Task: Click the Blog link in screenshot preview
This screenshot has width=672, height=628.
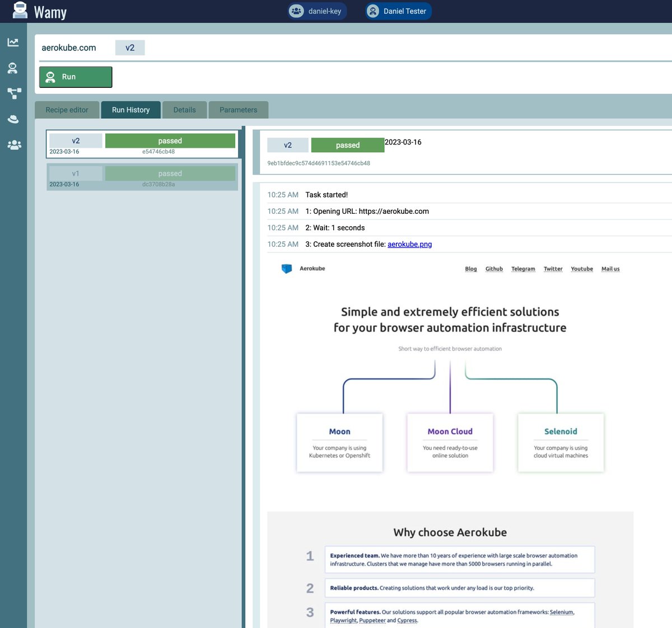Action: [x=471, y=269]
